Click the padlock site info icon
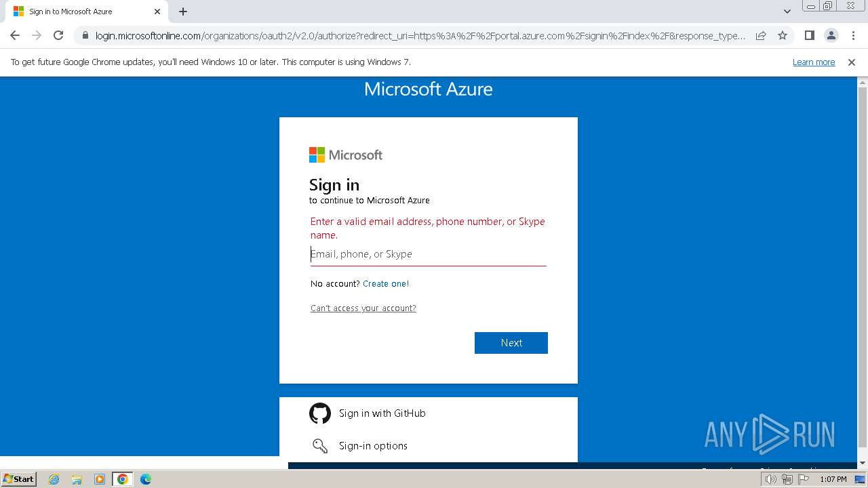This screenshot has width=868, height=488. pyautogui.click(x=85, y=35)
